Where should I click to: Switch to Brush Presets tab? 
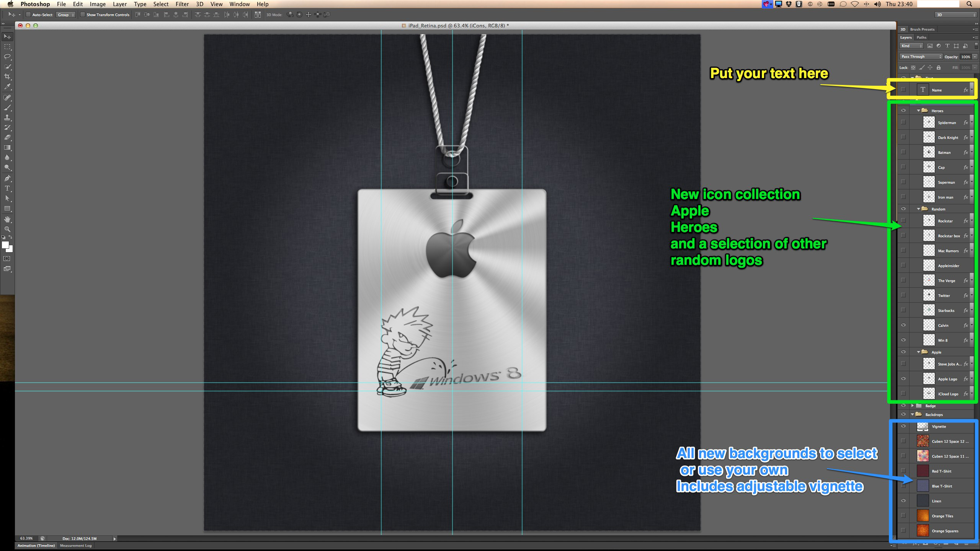click(922, 29)
